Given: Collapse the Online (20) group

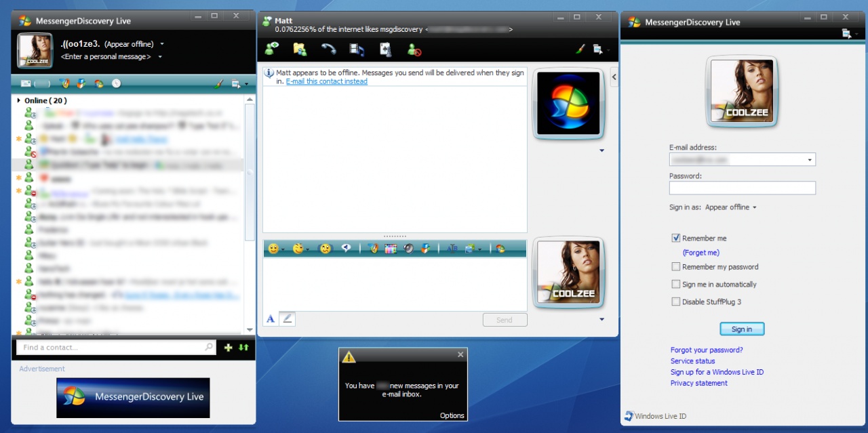Looking at the screenshot, I should (x=19, y=100).
